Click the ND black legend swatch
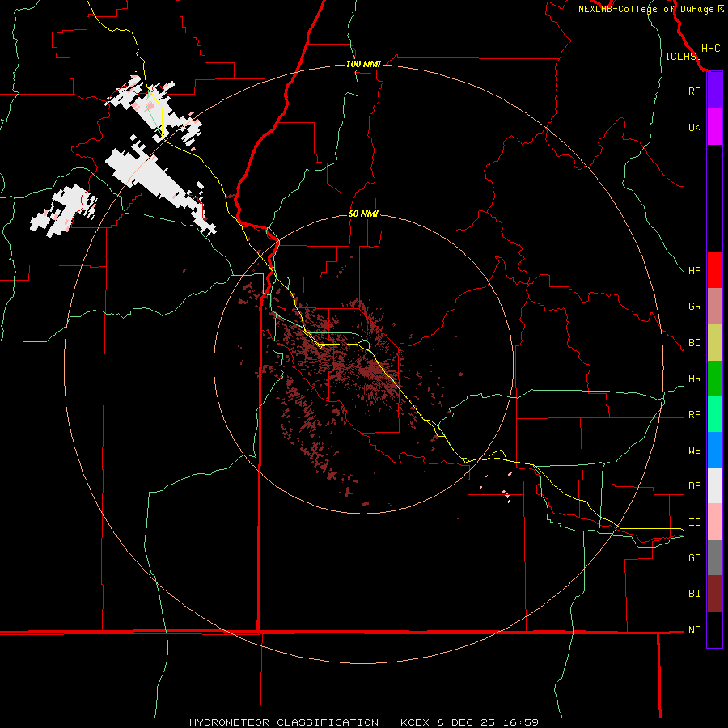 point(714,629)
